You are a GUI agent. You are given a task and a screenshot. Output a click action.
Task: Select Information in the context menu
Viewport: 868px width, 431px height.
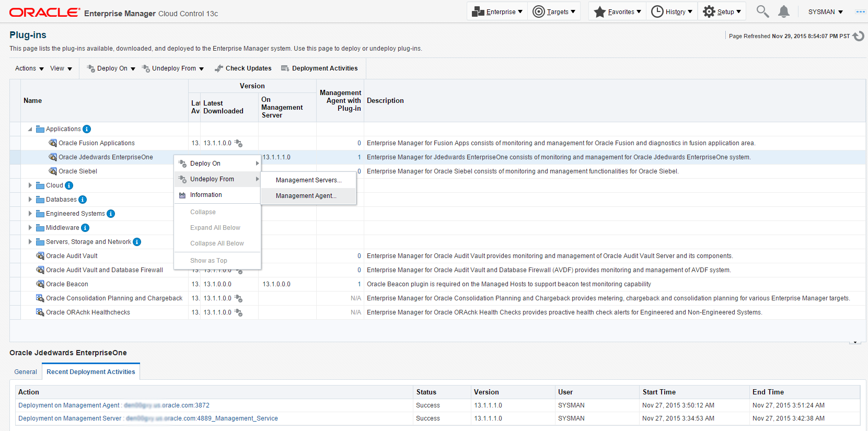[x=206, y=195]
